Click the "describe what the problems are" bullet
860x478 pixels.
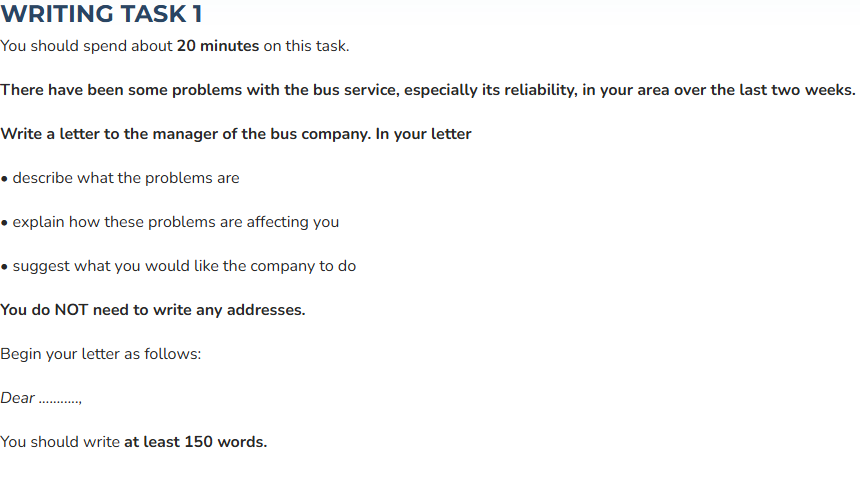(125, 178)
